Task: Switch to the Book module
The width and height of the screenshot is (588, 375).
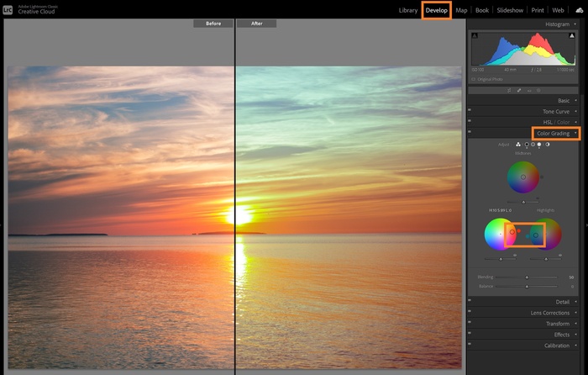Action: coord(482,11)
